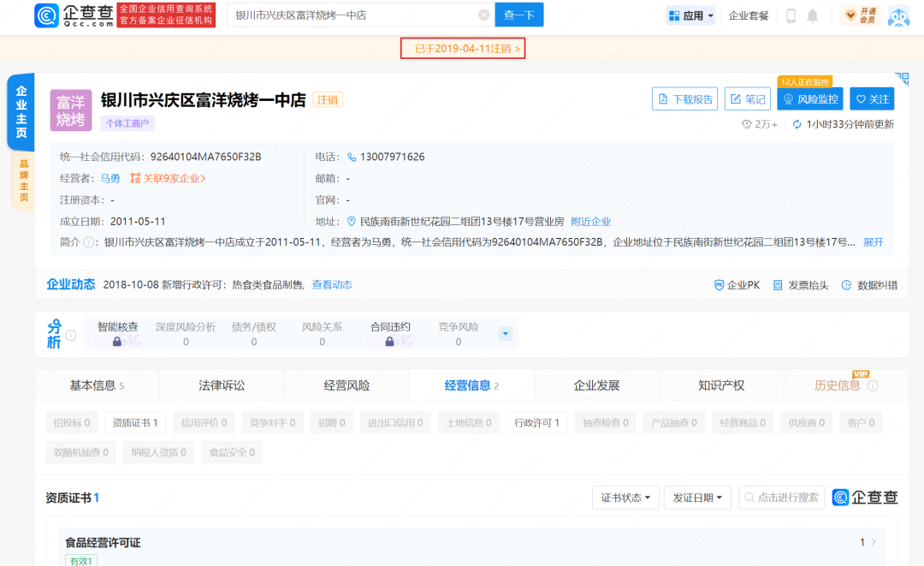The height and width of the screenshot is (566, 924).
Task: Click the 笔记 button
Action: pyautogui.click(x=748, y=99)
